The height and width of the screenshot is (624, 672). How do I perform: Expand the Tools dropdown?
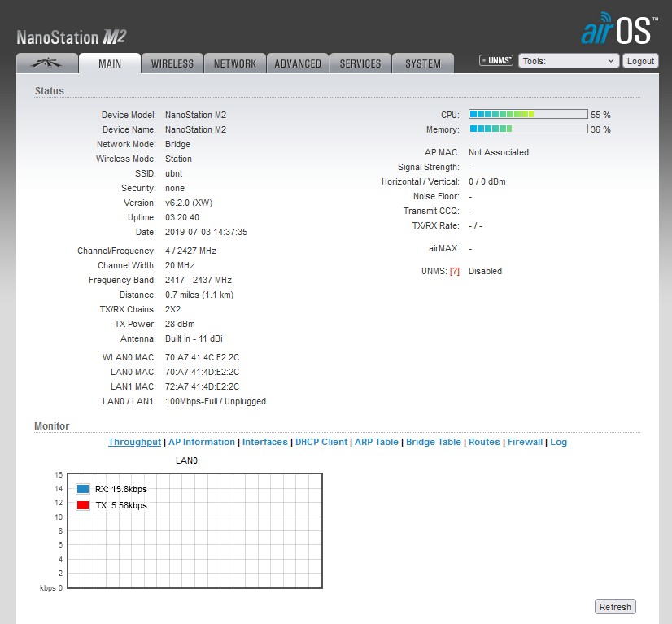[x=569, y=61]
